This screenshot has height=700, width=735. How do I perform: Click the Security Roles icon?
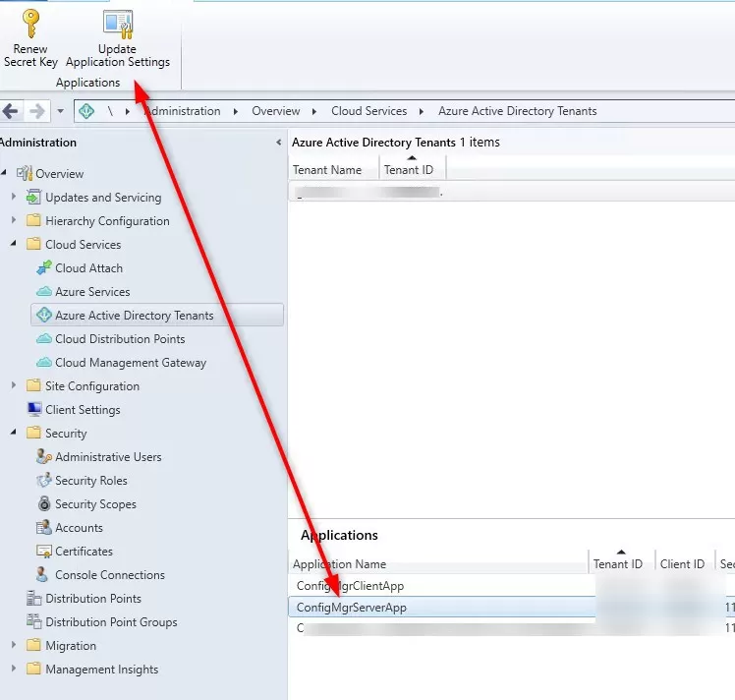(x=44, y=480)
